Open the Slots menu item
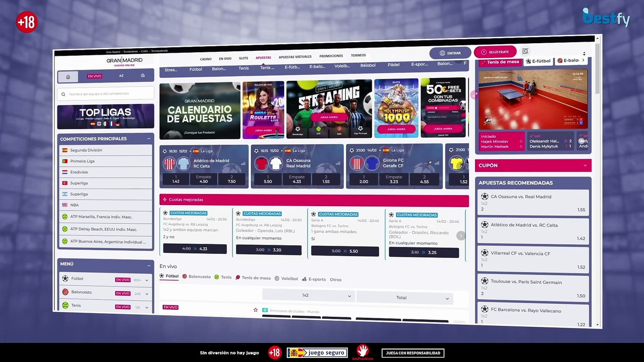 [244, 58]
